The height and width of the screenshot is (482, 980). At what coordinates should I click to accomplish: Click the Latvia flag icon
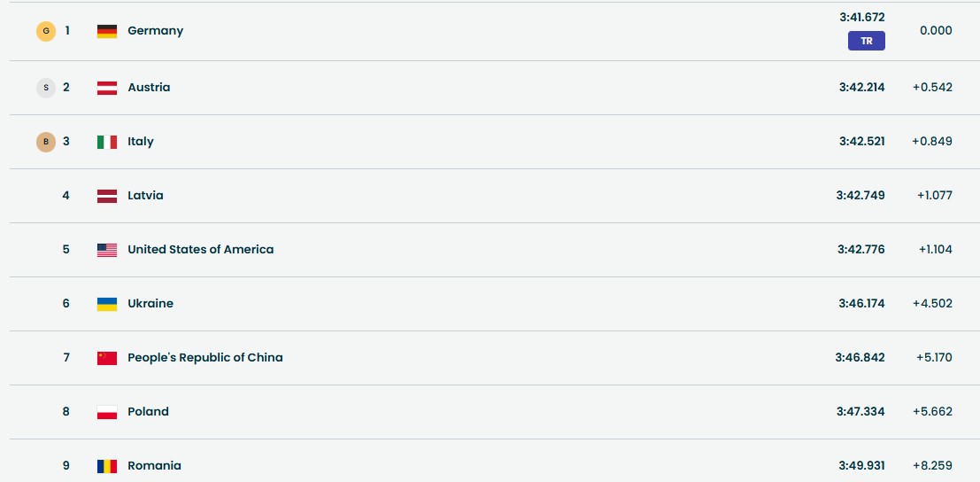click(107, 196)
